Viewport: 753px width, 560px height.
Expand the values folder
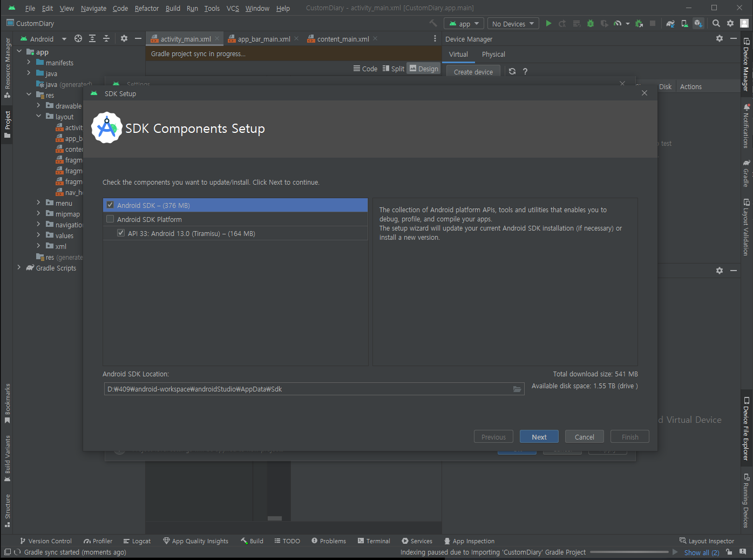pos(39,235)
